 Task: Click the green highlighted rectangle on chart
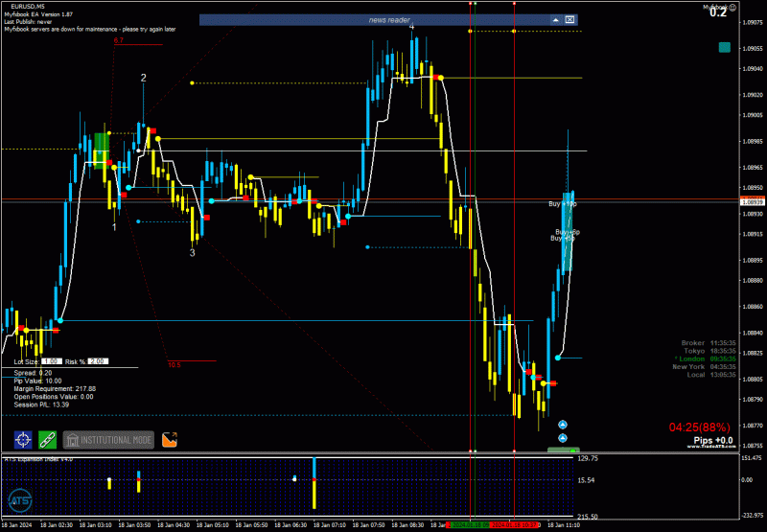coord(102,150)
